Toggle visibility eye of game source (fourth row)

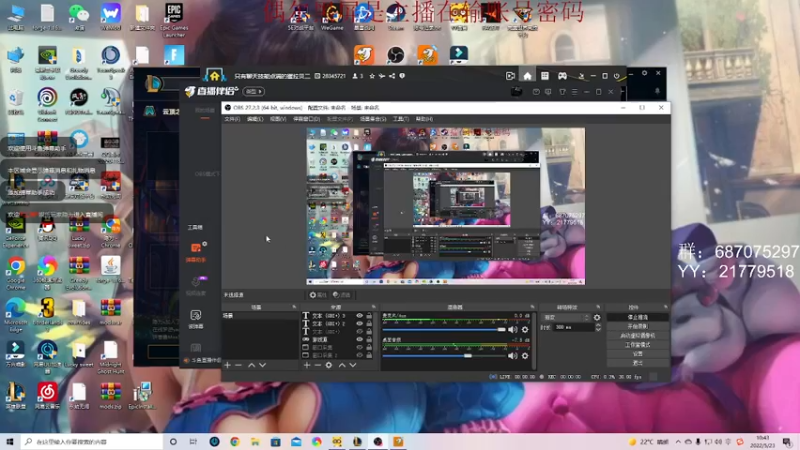[359, 339]
